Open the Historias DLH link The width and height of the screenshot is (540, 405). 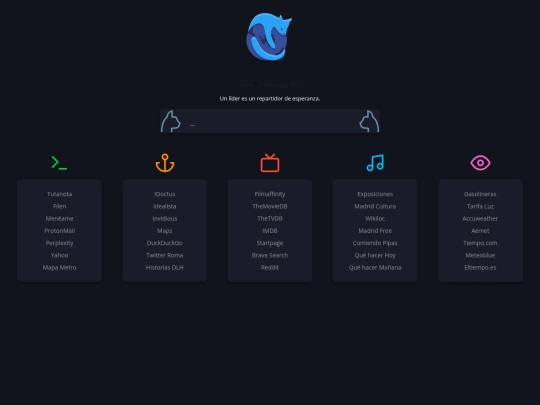tap(165, 267)
